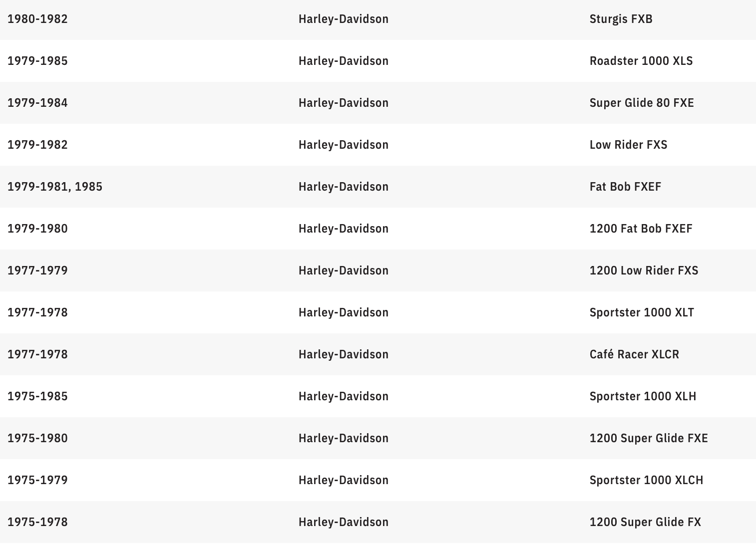
Task: Click the 1979-1981, 1985 year cell
Action: (x=55, y=187)
